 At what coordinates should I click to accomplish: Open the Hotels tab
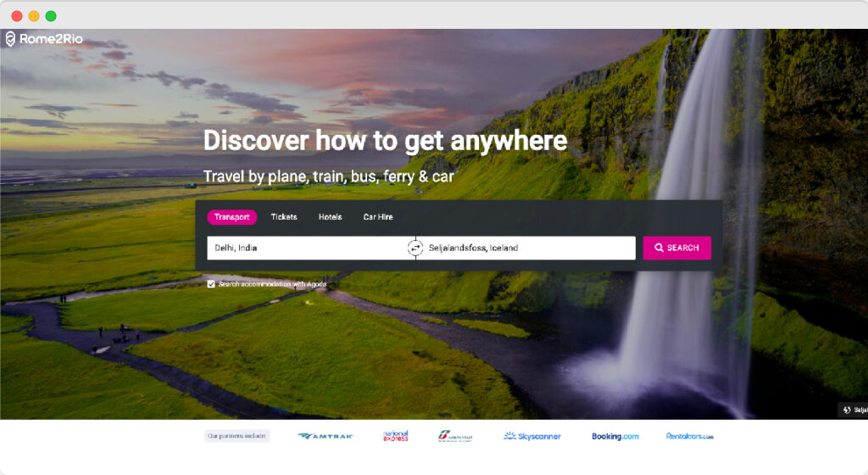pyautogui.click(x=331, y=217)
